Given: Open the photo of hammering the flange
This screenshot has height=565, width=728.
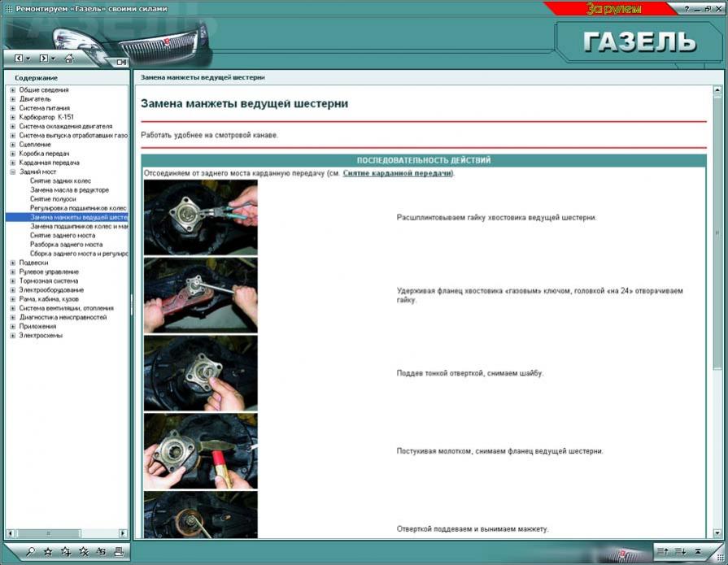Looking at the screenshot, I should tap(201, 451).
